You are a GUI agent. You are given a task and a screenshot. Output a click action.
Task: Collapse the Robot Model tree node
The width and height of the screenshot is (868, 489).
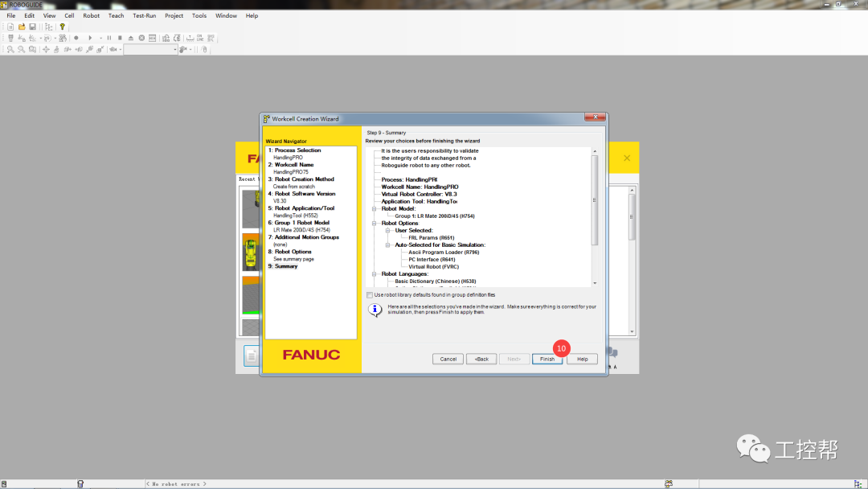[x=375, y=209]
